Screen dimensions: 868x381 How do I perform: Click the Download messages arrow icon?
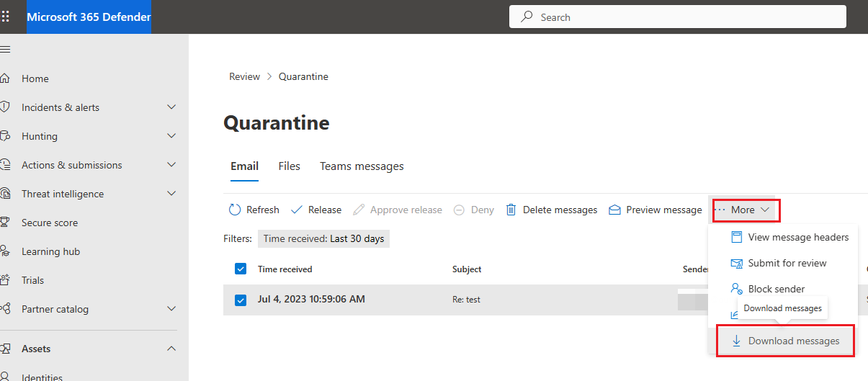736,341
